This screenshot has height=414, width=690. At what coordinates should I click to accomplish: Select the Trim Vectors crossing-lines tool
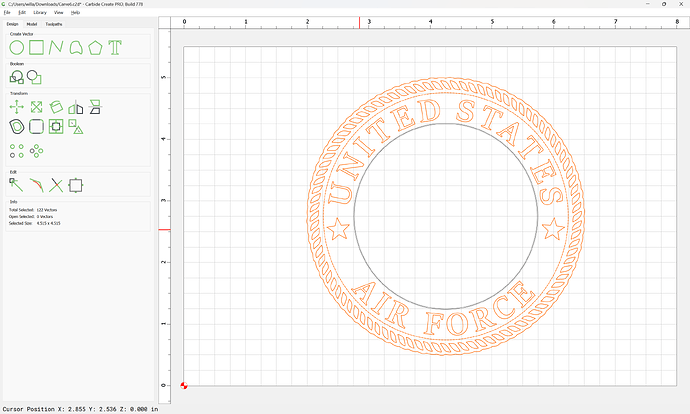(x=56, y=185)
